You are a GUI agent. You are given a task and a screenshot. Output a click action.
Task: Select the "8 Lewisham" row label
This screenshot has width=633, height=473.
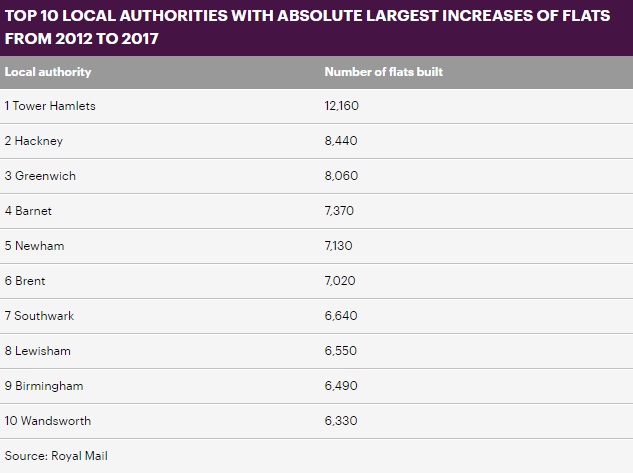[x=39, y=351]
